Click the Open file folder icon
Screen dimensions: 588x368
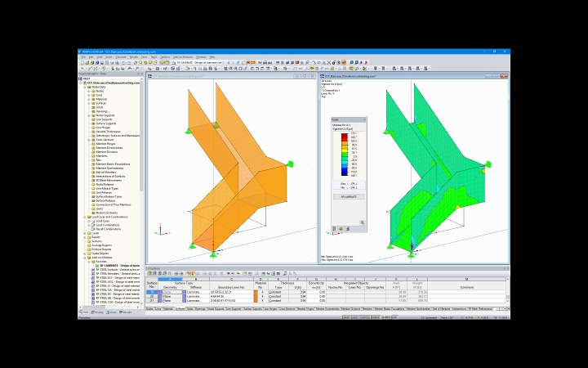[x=87, y=62]
